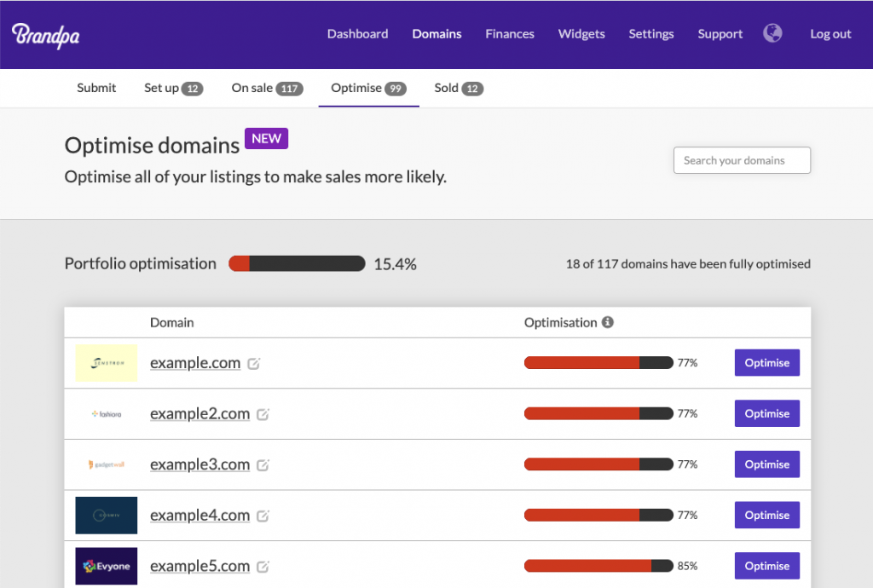
Task: Click the Search your domains field
Action: (742, 160)
